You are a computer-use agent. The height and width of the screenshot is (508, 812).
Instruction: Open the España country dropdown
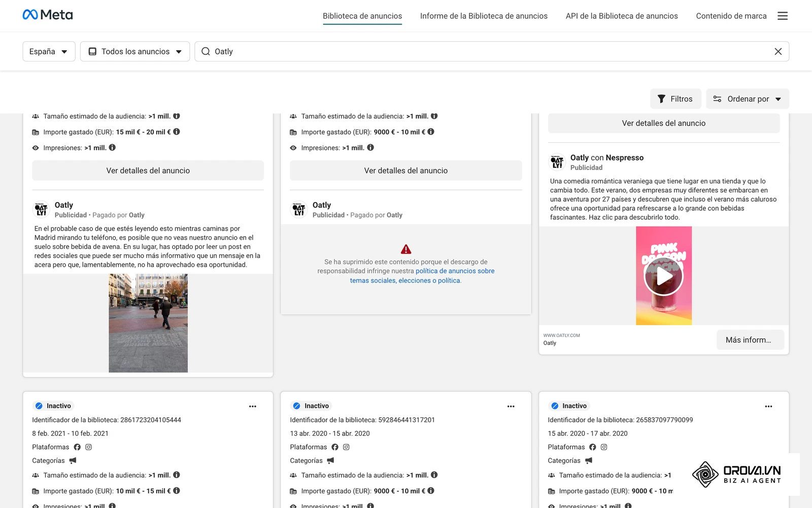[x=49, y=51]
